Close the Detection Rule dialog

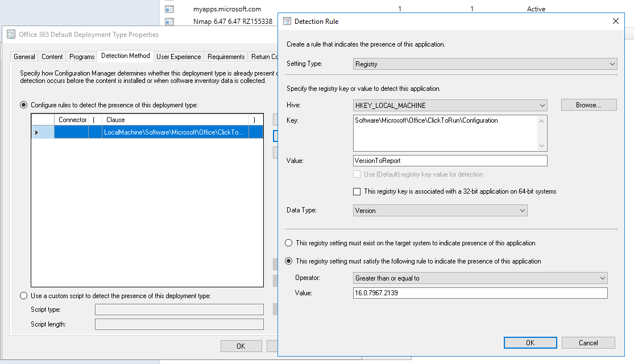point(615,21)
